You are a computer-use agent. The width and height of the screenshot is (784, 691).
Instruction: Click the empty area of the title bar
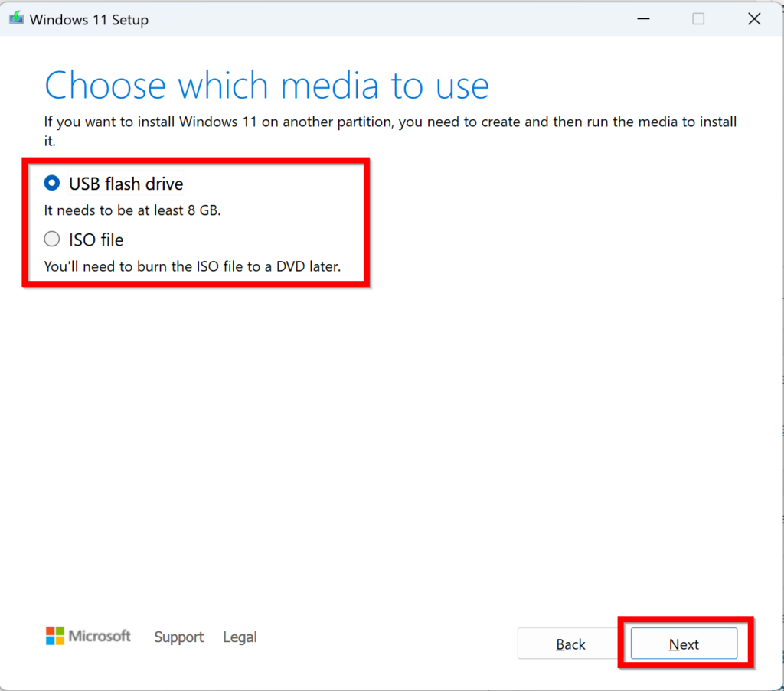(x=383, y=19)
